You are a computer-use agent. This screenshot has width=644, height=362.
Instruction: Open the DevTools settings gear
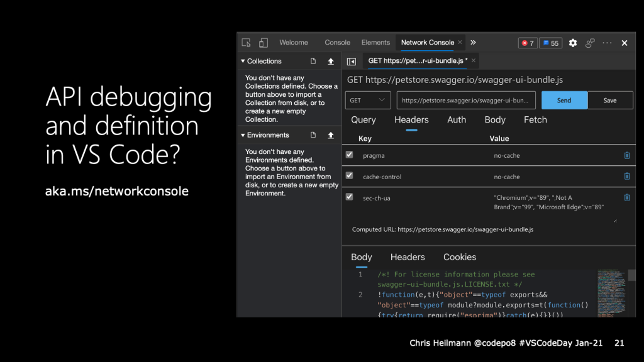click(x=572, y=43)
